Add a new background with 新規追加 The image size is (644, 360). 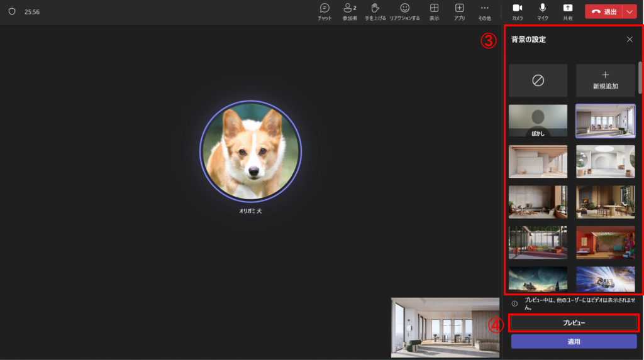605,80
